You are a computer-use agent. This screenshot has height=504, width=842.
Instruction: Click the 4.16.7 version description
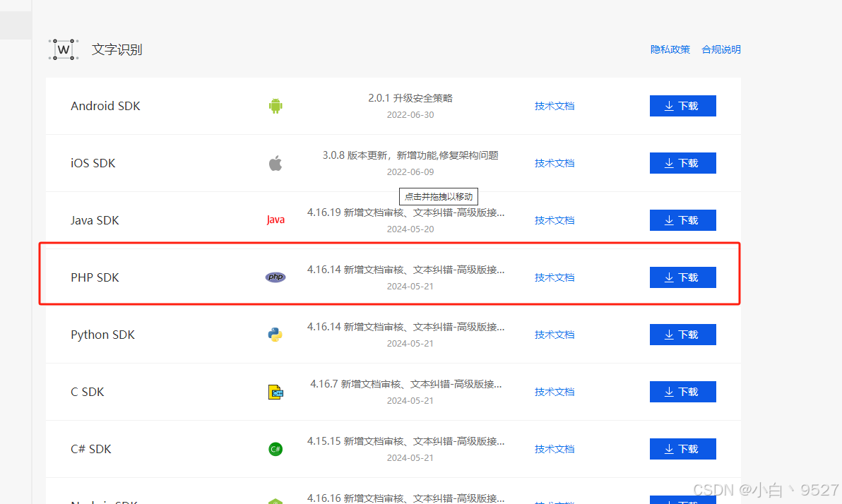point(406,384)
